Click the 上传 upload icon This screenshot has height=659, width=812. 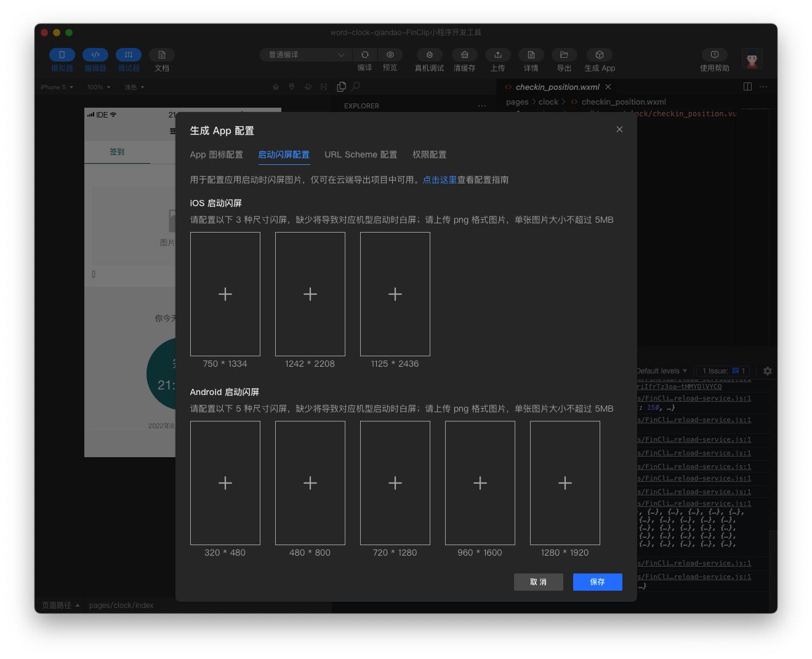(498, 55)
